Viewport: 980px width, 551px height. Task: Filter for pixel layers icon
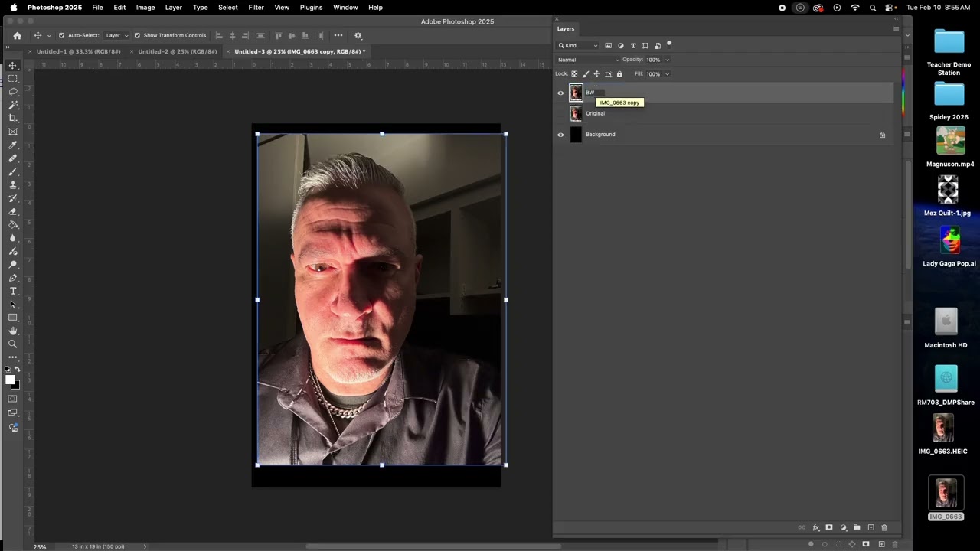pos(609,46)
